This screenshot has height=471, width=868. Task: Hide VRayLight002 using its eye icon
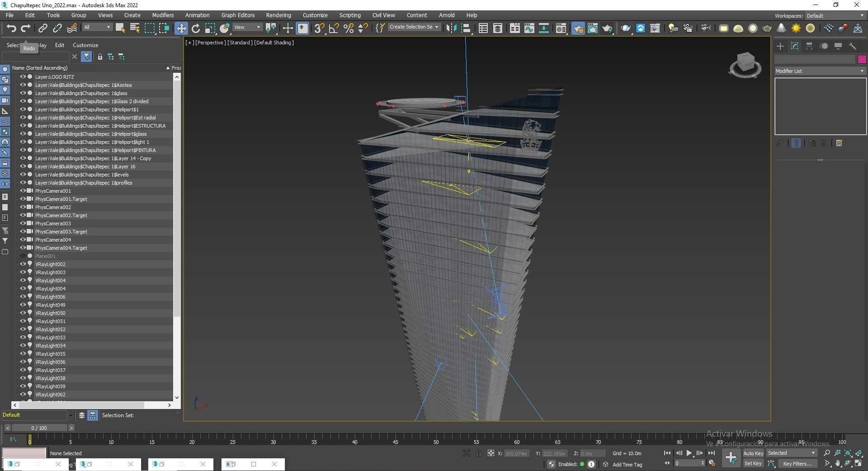(x=23, y=264)
